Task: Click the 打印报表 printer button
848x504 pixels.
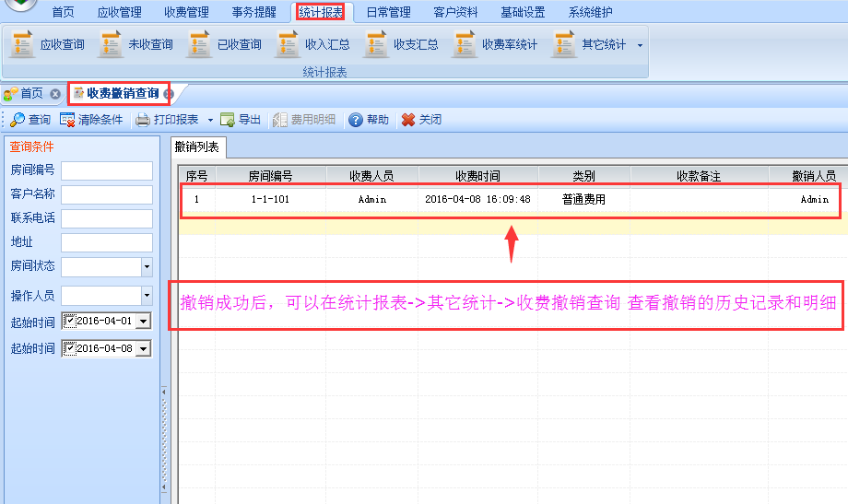Action: 167,120
